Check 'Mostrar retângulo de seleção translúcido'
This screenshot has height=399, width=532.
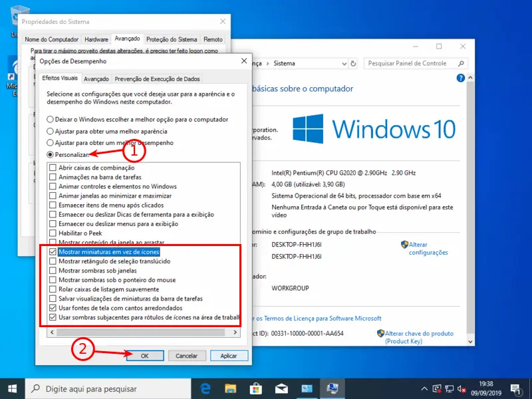point(53,261)
